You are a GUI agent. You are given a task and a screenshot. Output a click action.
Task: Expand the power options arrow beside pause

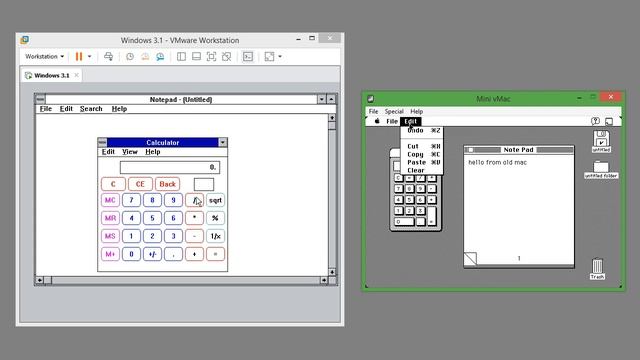tap(89, 56)
